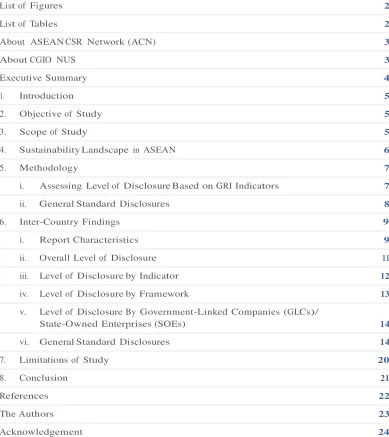This screenshot has height=437, width=389.
Task: Open The Authors entry
Action: pos(27,414)
